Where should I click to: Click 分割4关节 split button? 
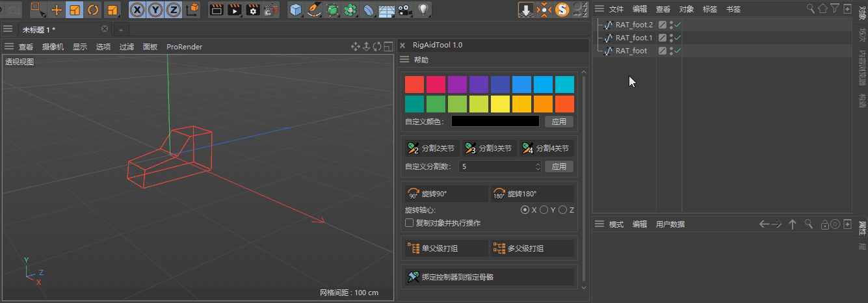click(546, 148)
